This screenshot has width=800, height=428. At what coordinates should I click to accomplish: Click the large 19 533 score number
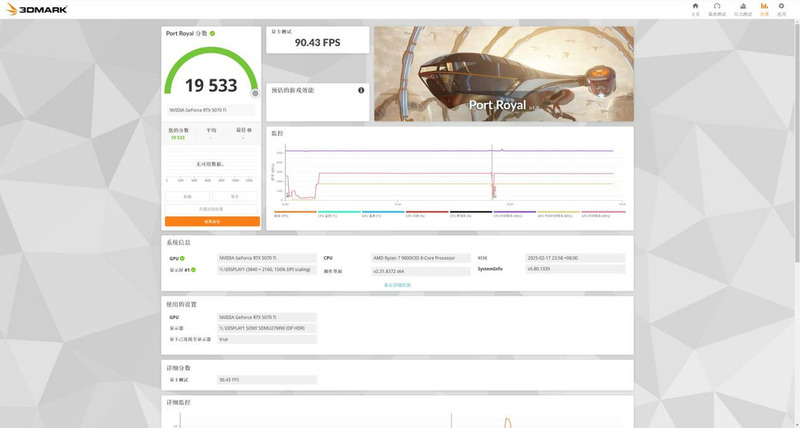[x=211, y=85]
